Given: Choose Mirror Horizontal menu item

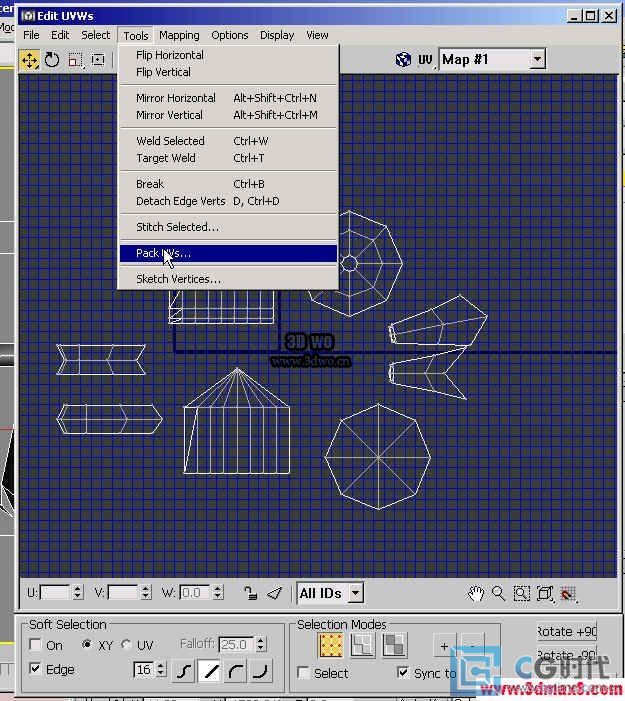Looking at the screenshot, I should coord(228,98).
